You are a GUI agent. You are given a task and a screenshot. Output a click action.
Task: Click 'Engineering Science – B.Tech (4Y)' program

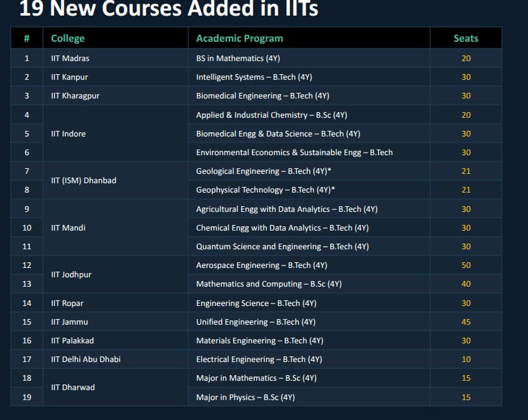pos(256,303)
